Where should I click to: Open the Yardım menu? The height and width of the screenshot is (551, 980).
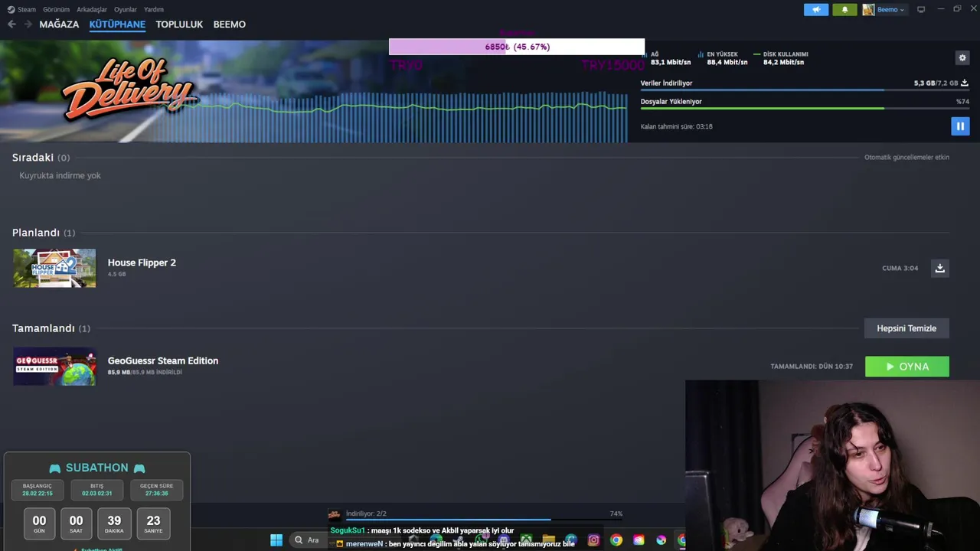point(154,10)
